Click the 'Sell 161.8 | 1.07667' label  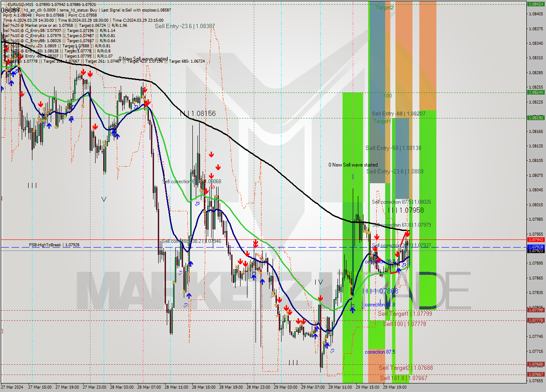click(x=403, y=378)
